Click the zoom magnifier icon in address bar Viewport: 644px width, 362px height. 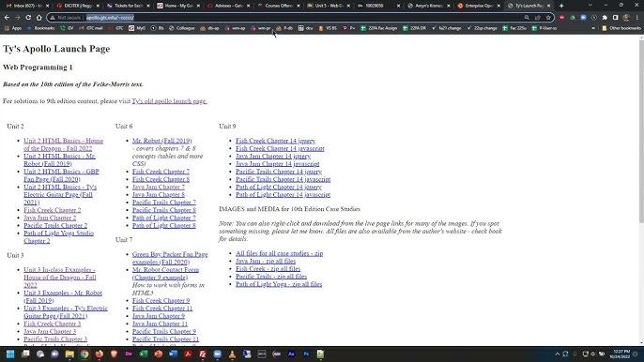[527, 18]
